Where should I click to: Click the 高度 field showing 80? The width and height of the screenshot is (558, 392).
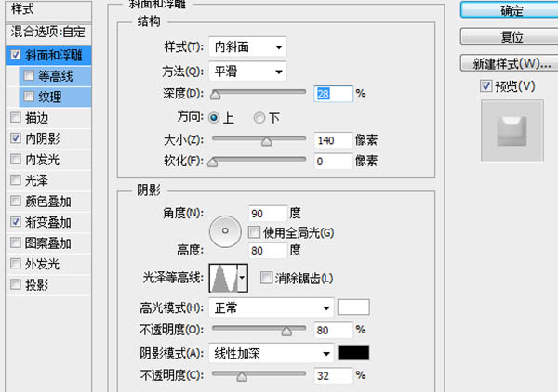click(x=268, y=251)
